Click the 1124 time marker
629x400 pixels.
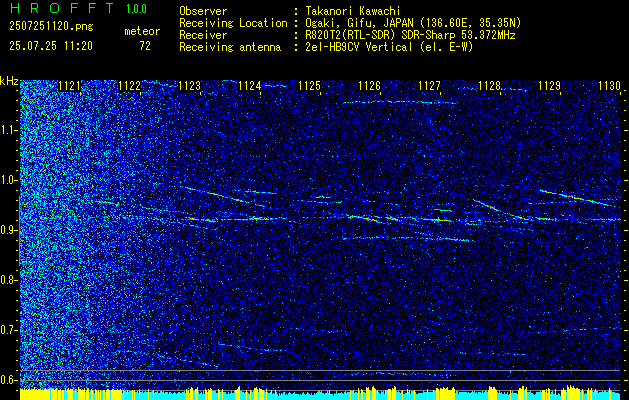[250, 86]
